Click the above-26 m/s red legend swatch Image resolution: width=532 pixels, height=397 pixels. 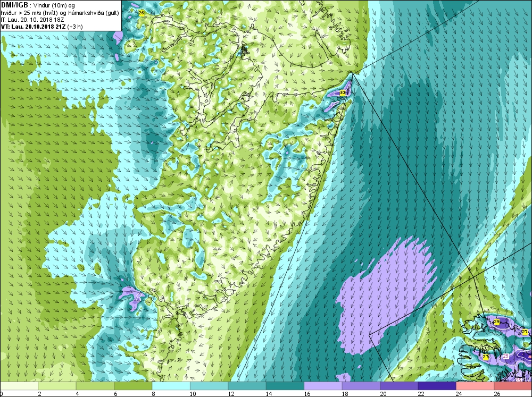click(x=513, y=386)
